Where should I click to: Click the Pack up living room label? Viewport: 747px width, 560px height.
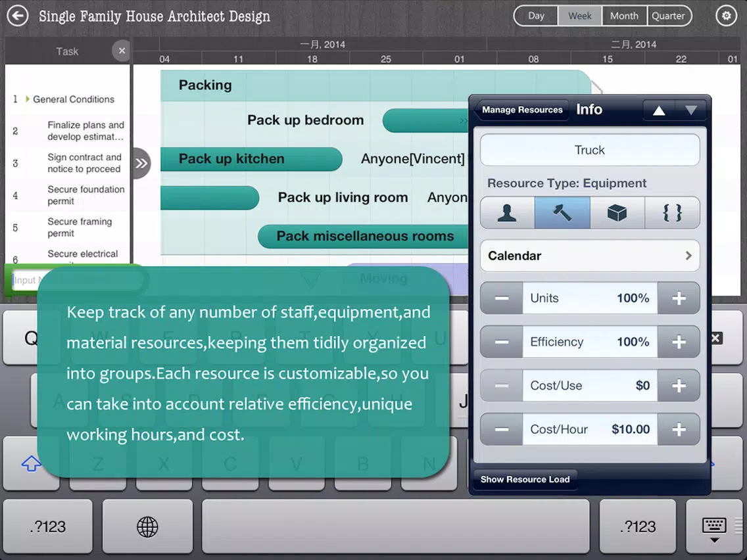343,197
